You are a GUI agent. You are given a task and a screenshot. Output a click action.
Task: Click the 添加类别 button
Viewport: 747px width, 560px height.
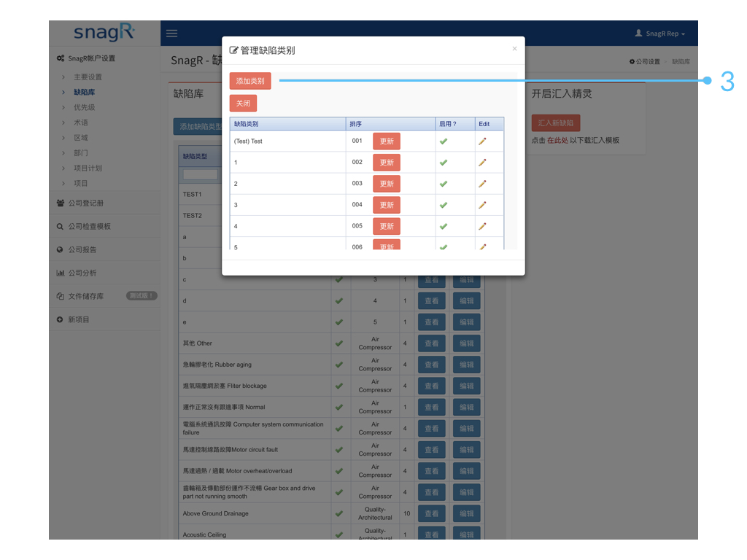coord(250,81)
